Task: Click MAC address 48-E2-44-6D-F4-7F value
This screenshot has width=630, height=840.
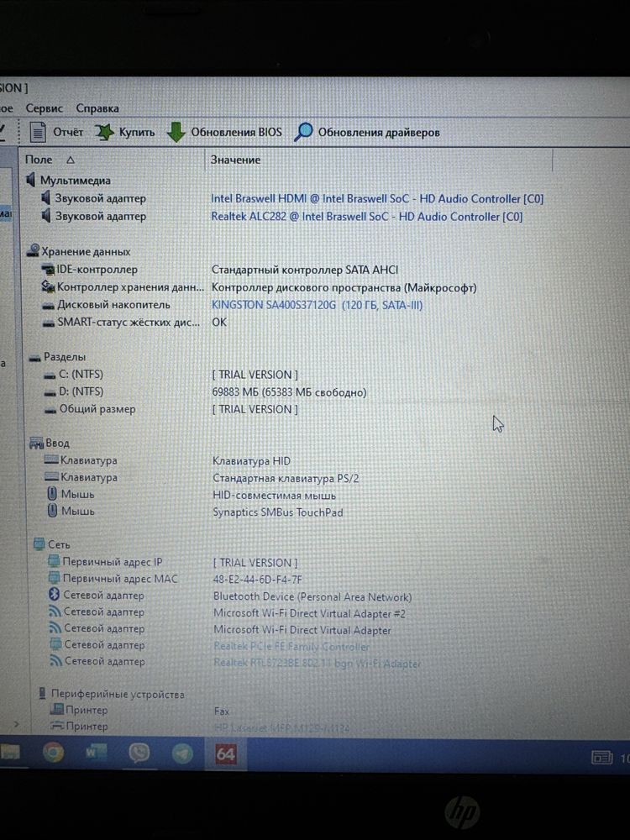Action: pos(258,579)
